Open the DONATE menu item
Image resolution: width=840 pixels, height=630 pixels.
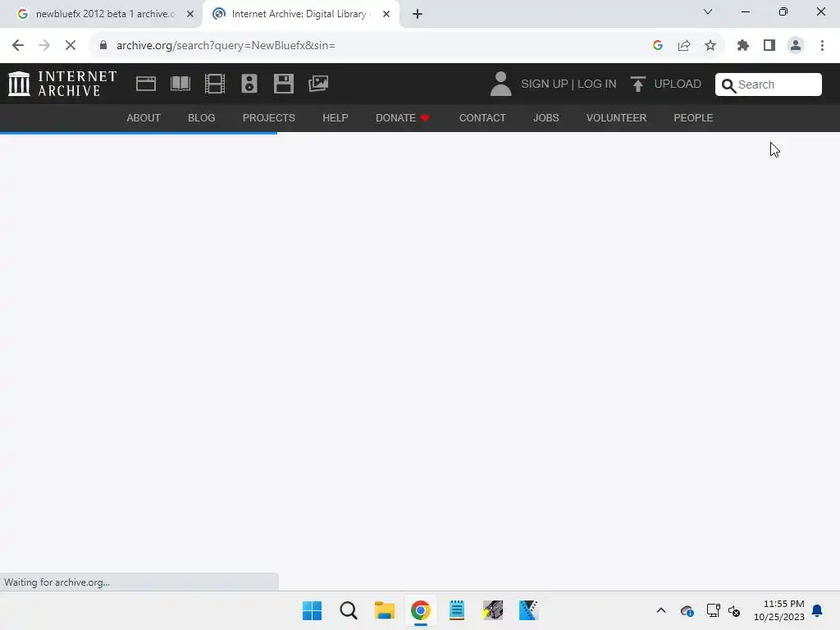pos(402,118)
